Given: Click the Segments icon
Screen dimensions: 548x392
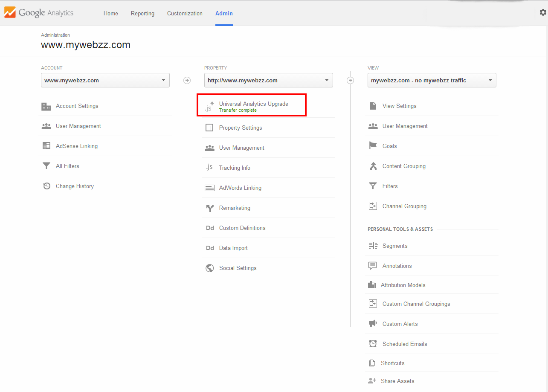Looking at the screenshot, I should 373,246.
